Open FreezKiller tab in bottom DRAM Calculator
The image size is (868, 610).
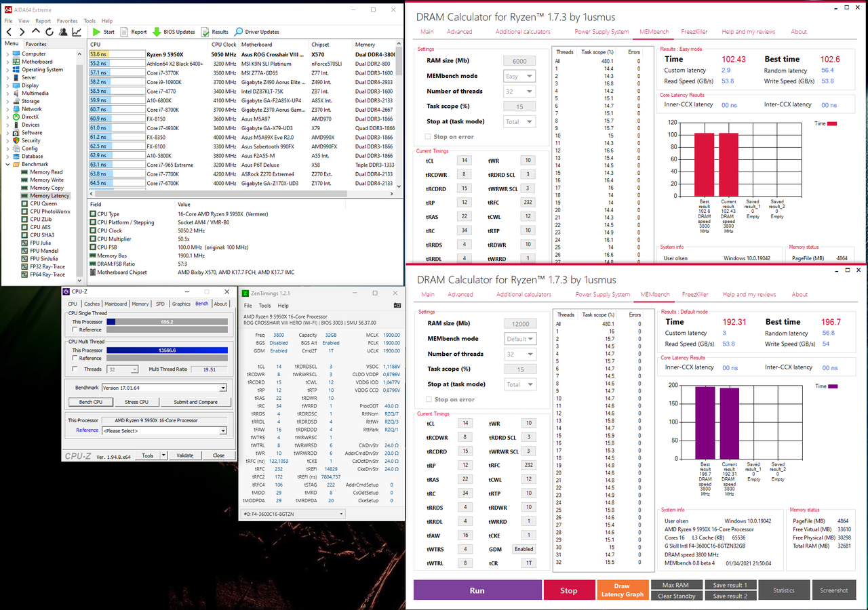click(x=695, y=295)
